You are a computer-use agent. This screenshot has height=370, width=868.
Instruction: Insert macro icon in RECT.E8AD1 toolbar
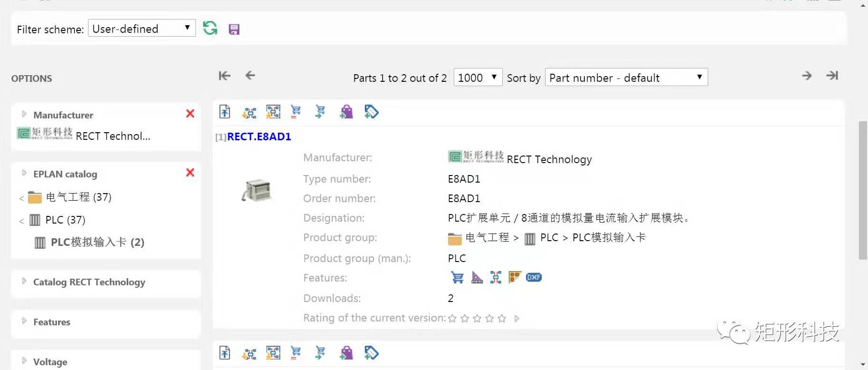[249, 112]
